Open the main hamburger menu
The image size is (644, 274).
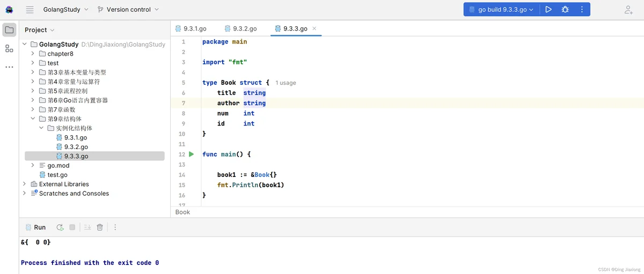[x=30, y=10]
